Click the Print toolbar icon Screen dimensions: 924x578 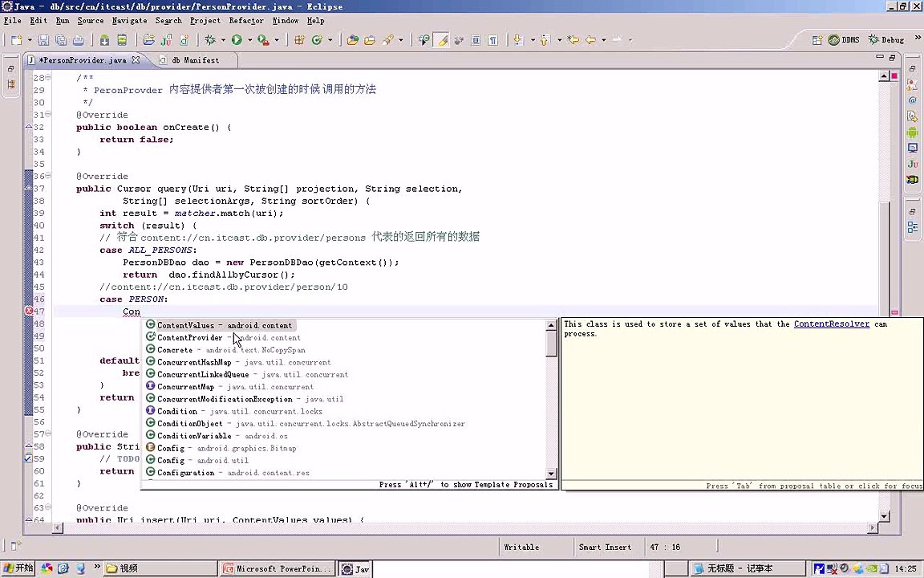point(79,40)
